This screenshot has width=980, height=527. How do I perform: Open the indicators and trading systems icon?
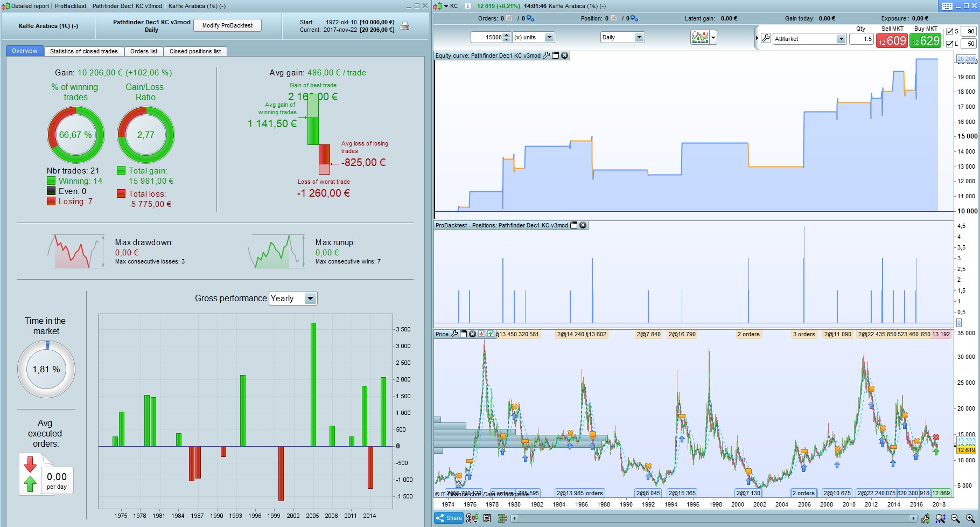pos(699,37)
